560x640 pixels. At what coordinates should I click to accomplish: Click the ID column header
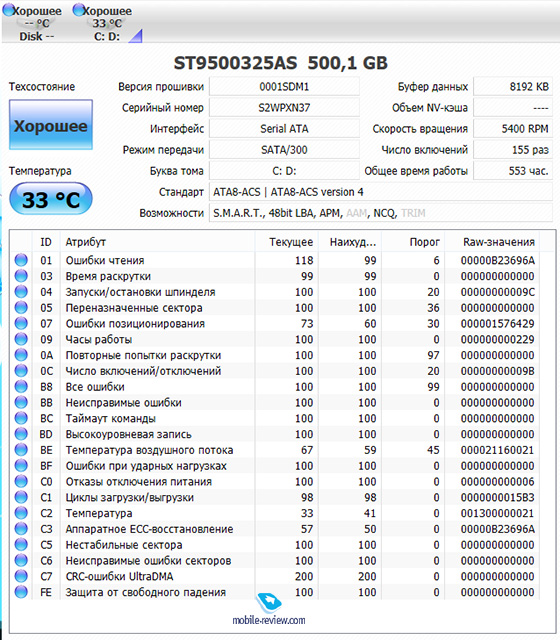(46, 242)
